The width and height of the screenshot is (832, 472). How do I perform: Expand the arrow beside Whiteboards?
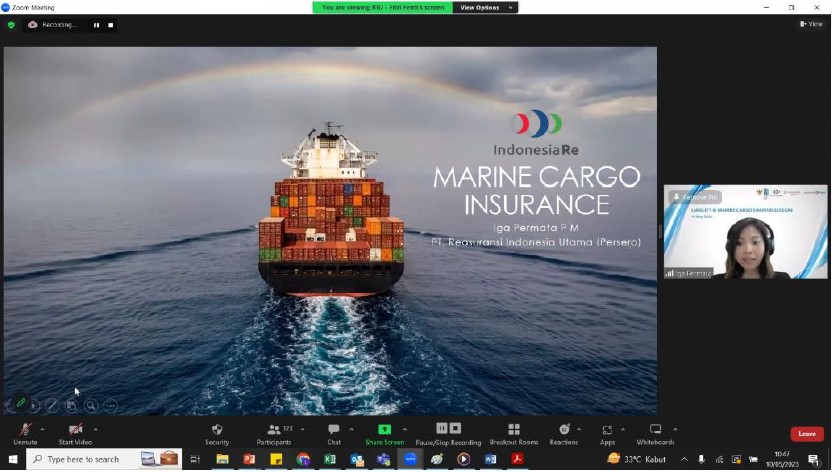[675, 429]
